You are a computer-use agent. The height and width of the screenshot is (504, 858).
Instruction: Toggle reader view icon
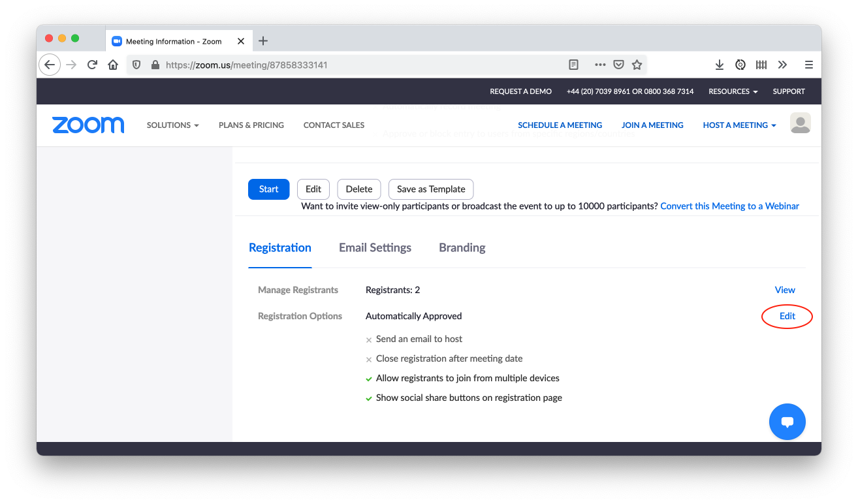click(x=573, y=65)
